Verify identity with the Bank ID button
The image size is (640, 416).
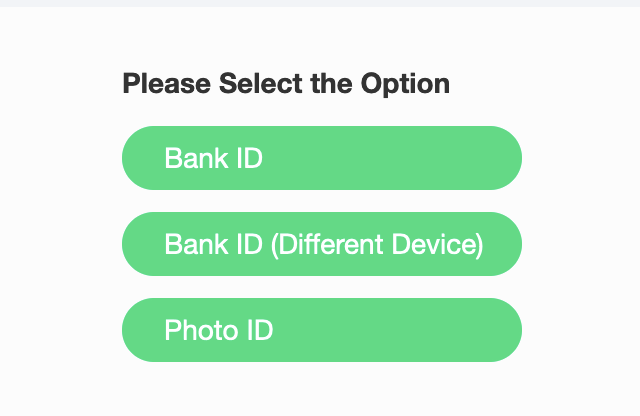(322, 158)
